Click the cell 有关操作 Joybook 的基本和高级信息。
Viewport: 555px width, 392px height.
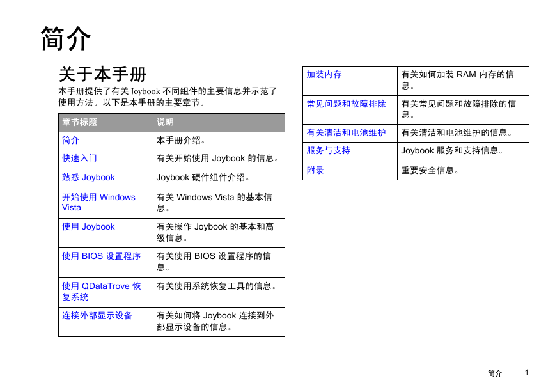click(x=219, y=233)
